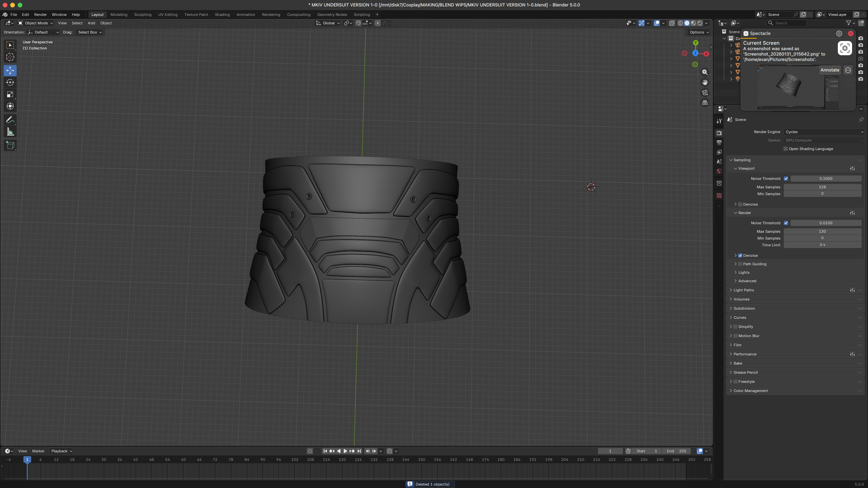Jump to the end of the timeline
Viewport: 868px width, 488px height.
tap(359, 451)
